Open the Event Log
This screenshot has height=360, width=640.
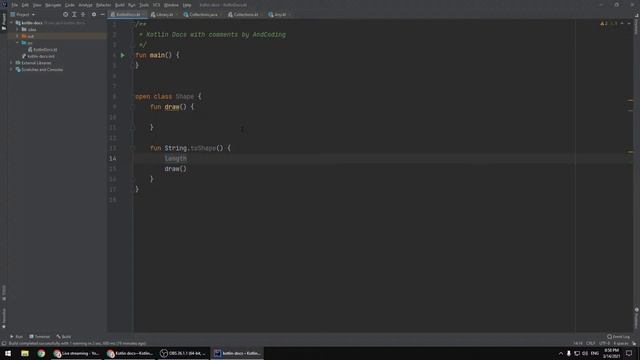619,337
